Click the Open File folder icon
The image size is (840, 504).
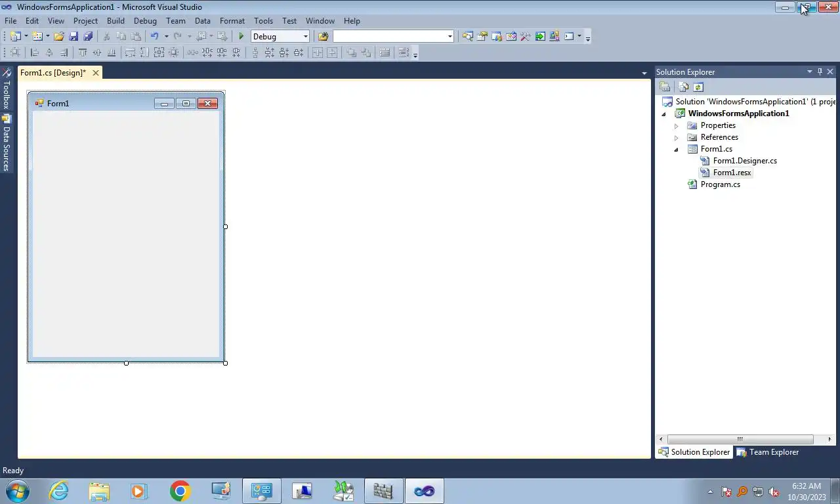(x=59, y=37)
